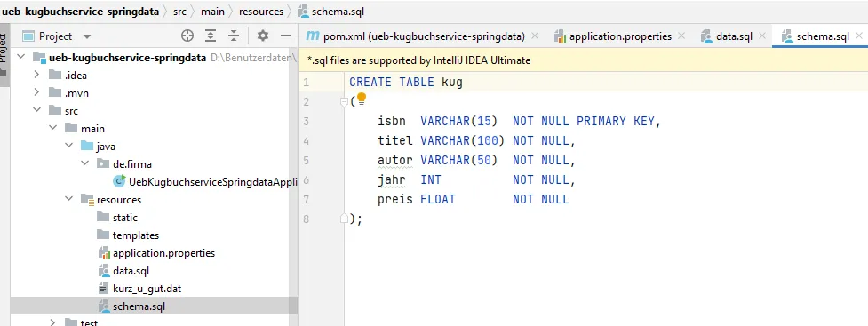The width and height of the screenshot is (868, 326).
Task: Close the pom.xml editor tab
Action: 535,36
